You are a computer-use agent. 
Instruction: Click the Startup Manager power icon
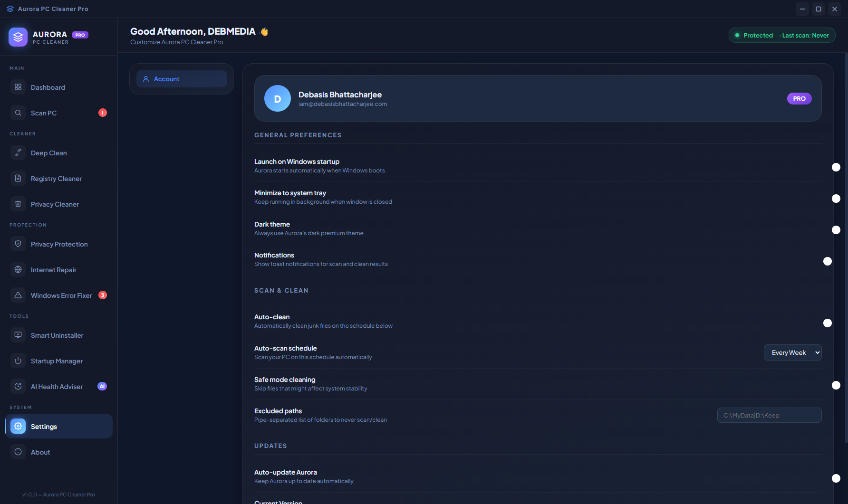pos(18,361)
